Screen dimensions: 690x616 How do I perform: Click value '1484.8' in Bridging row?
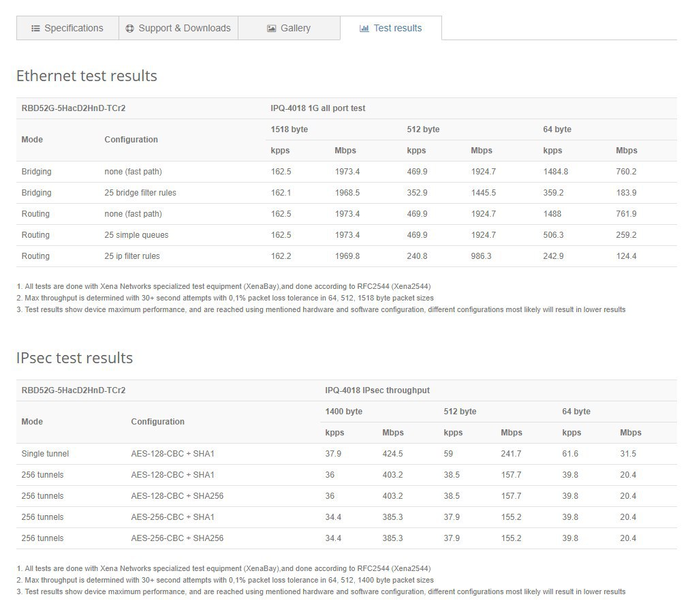click(x=555, y=172)
